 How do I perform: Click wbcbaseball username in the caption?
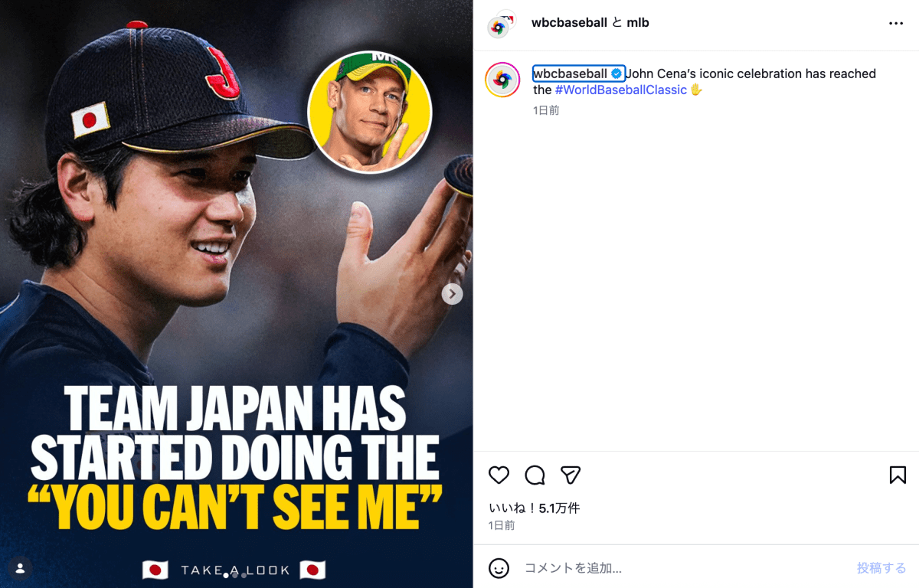tap(571, 74)
